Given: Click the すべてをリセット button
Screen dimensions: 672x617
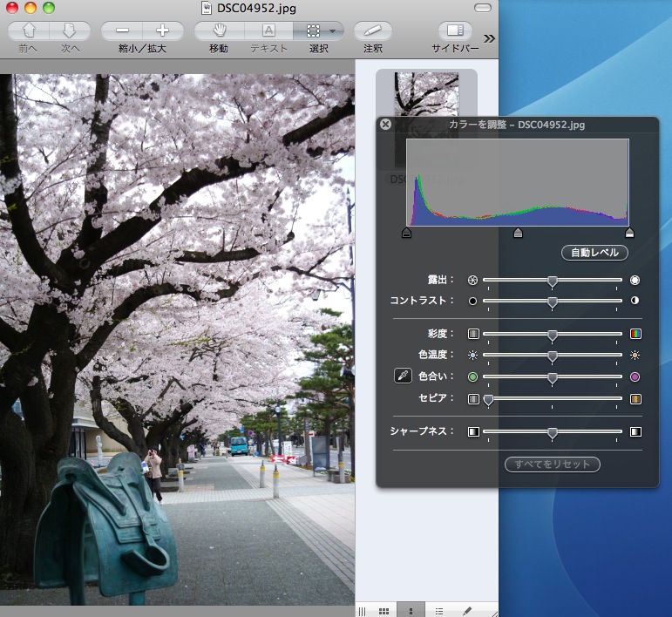Looking at the screenshot, I should pyautogui.click(x=552, y=464).
